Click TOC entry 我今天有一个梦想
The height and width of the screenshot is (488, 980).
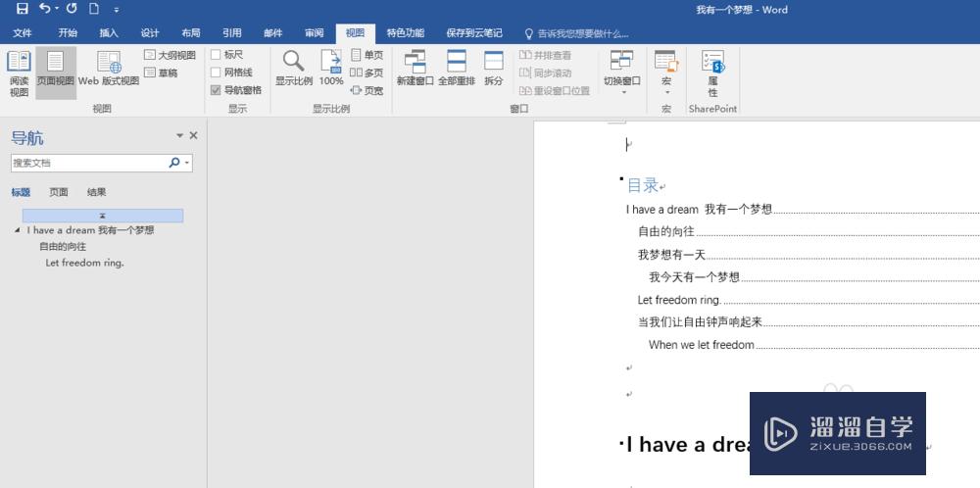pyautogui.click(x=695, y=277)
